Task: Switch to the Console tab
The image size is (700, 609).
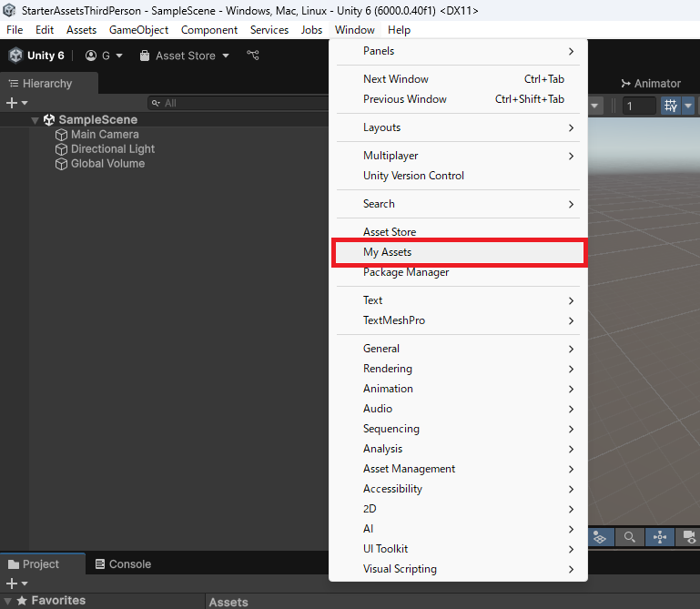Action: [124, 563]
